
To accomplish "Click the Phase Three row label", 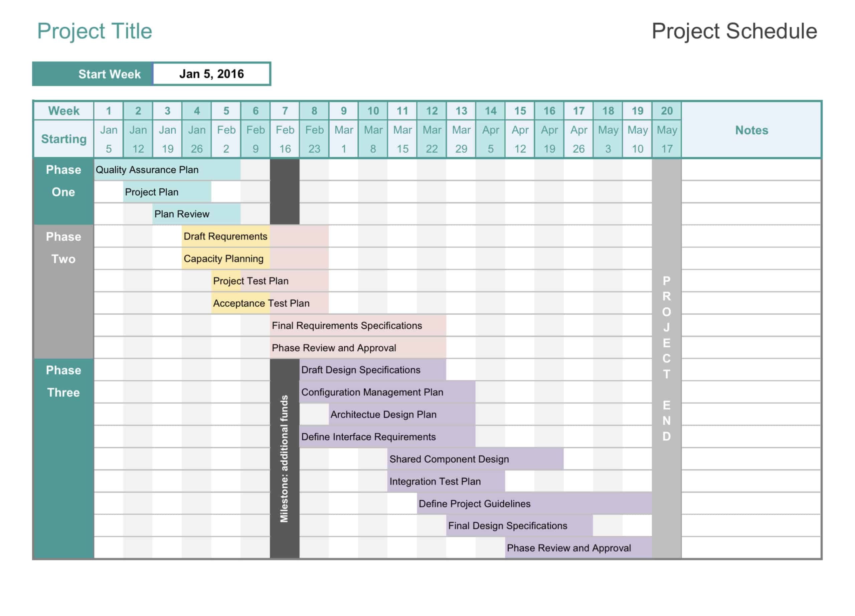I will [x=63, y=381].
